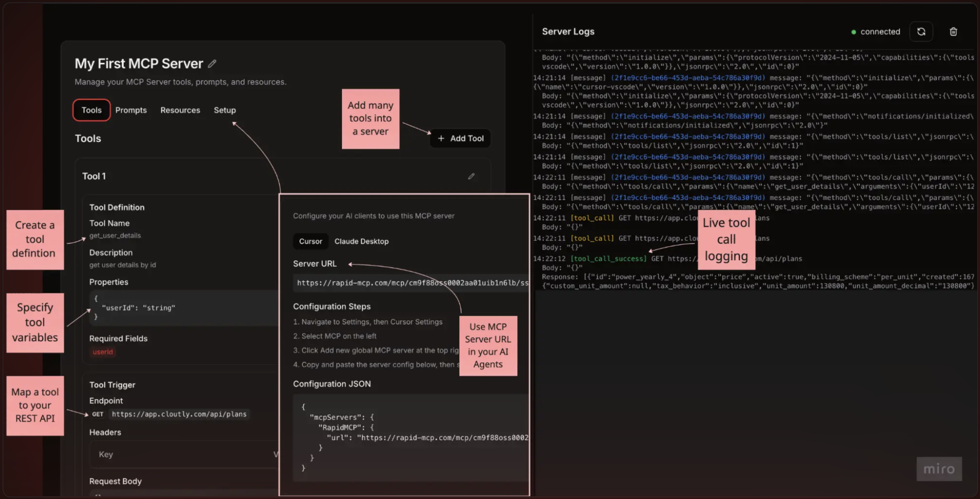Click the Server URL field with rapid-mcp link
980x499 pixels.
pyautogui.click(x=411, y=283)
